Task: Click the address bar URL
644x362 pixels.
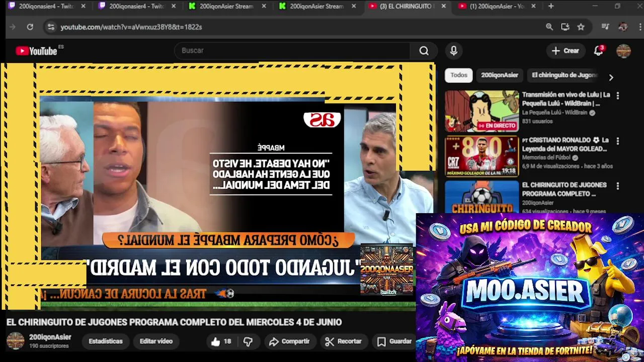Action: (131, 27)
